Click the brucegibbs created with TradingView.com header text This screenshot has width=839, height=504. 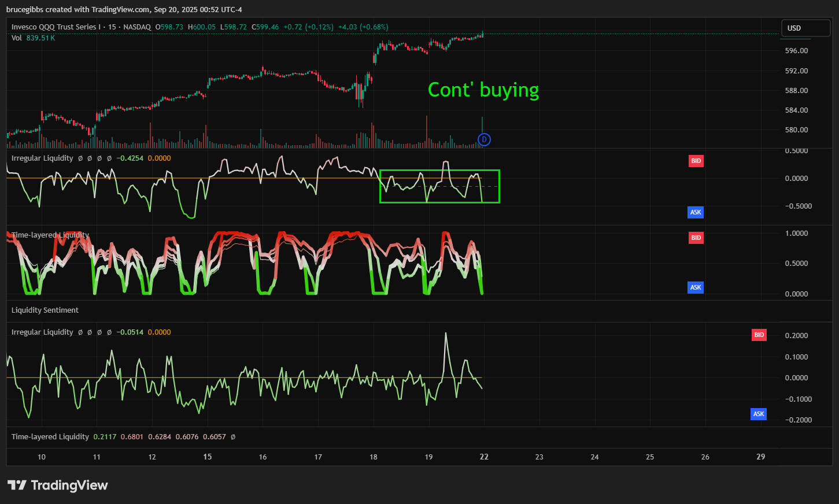pyautogui.click(x=124, y=9)
